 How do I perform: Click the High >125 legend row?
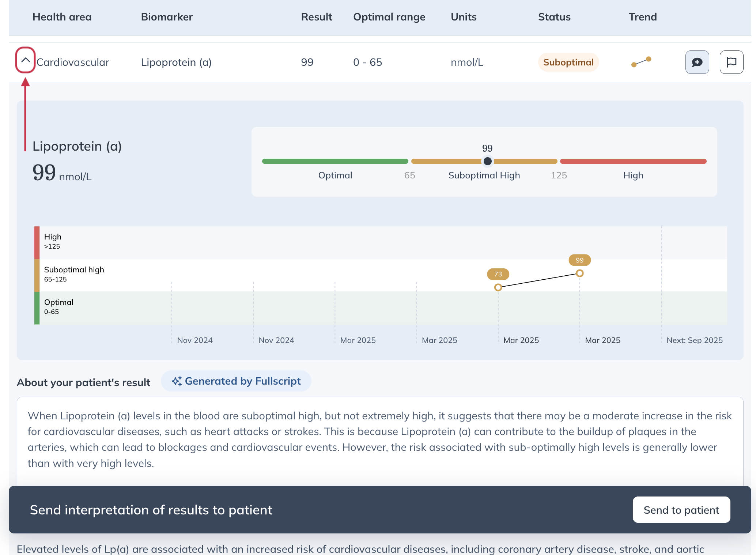point(53,241)
